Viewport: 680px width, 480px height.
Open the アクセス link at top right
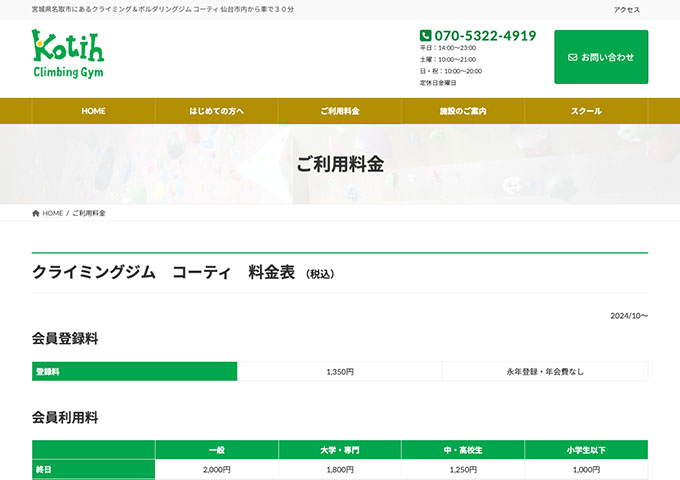coord(627,10)
